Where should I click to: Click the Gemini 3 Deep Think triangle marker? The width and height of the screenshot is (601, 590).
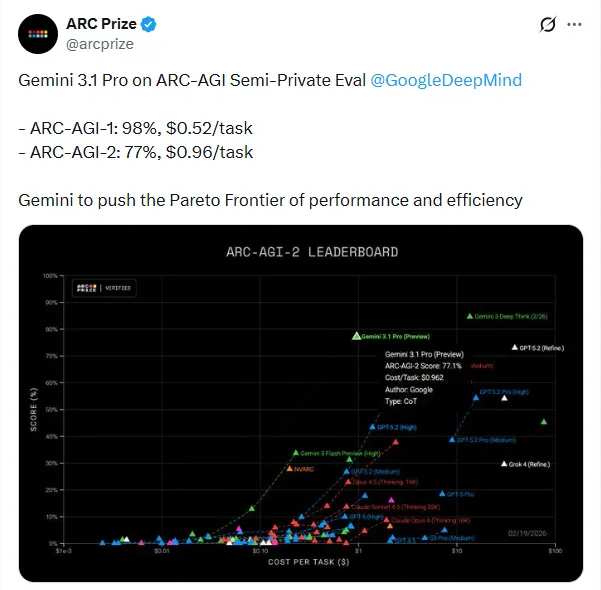469,316
